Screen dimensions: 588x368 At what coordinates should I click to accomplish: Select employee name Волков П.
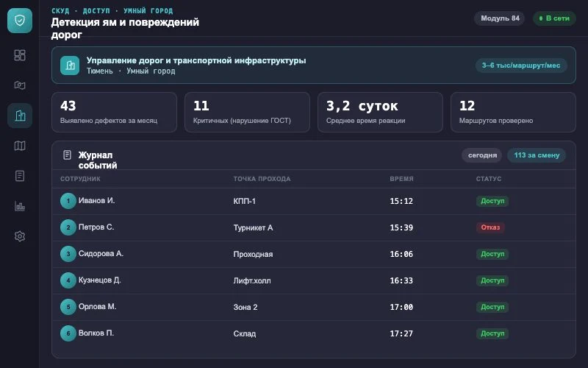(96, 333)
